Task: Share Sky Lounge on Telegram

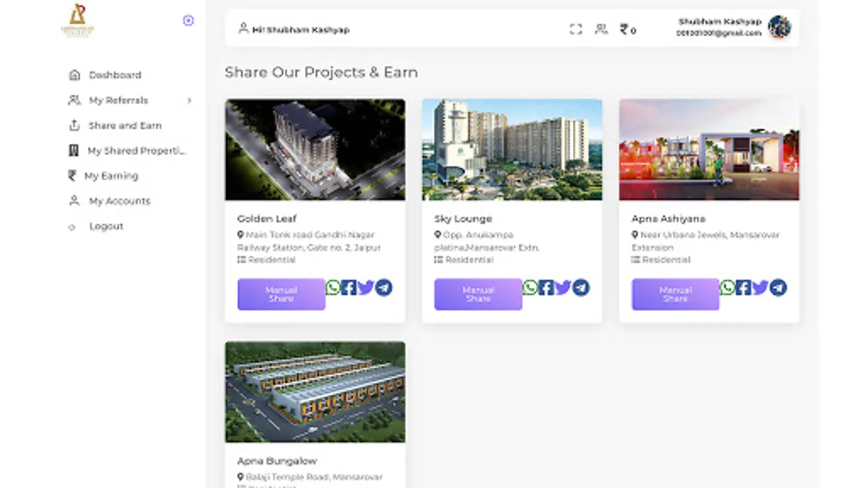Action: point(581,287)
